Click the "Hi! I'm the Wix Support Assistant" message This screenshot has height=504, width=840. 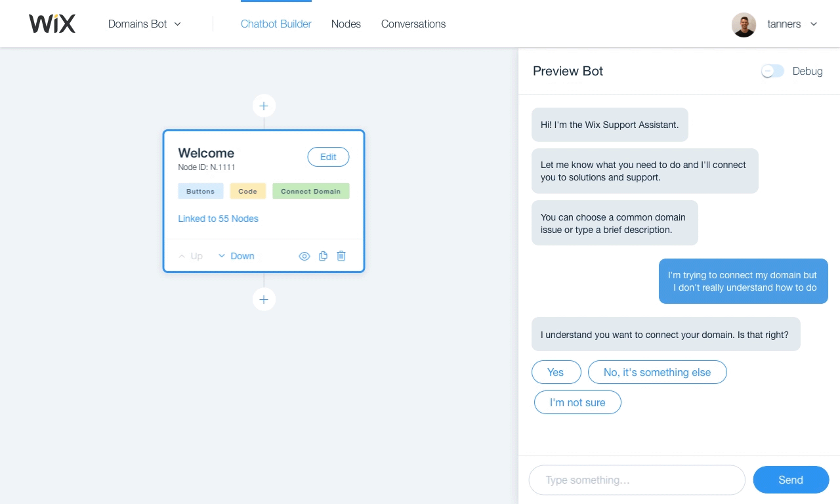610,125
